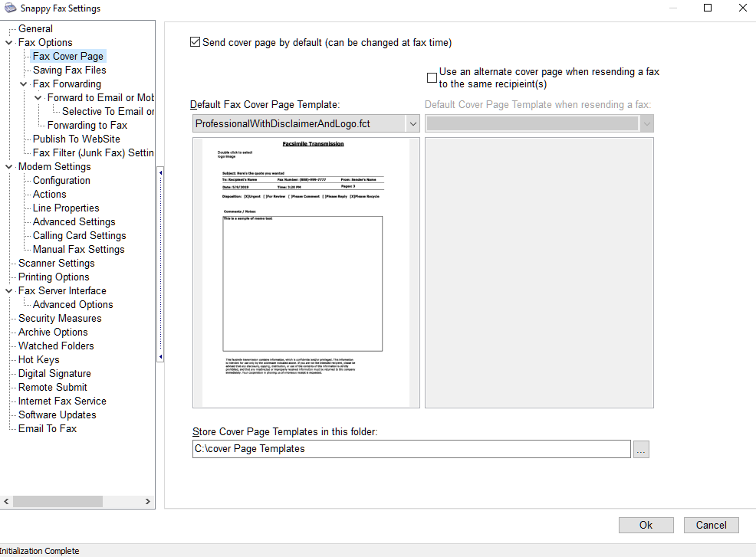The image size is (756, 557).
Task: Open Default Fax Cover Page Template dropdown
Action: pos(412,123)
